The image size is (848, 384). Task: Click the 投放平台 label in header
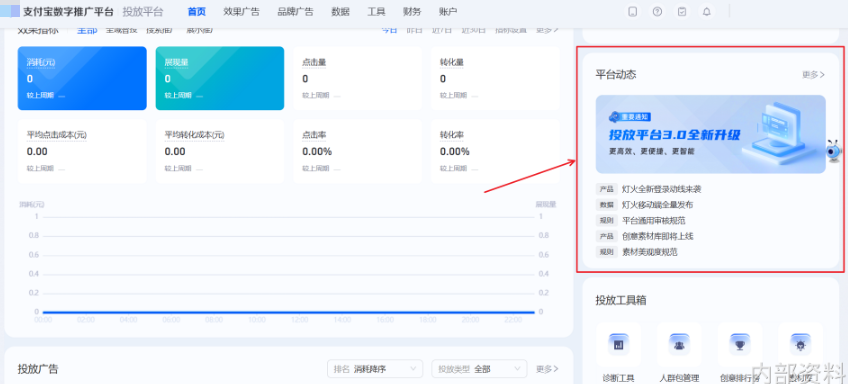click(x=143, y=11)
